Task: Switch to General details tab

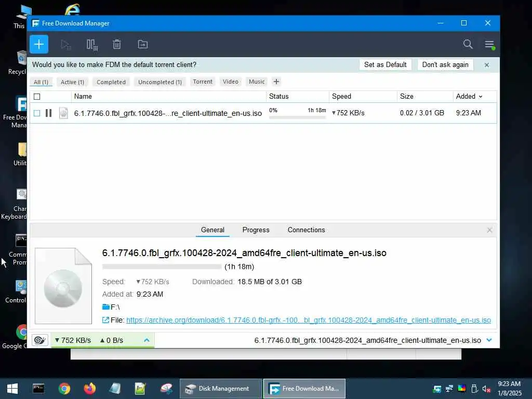Action: pyautogui.click(x=212, y=230)
